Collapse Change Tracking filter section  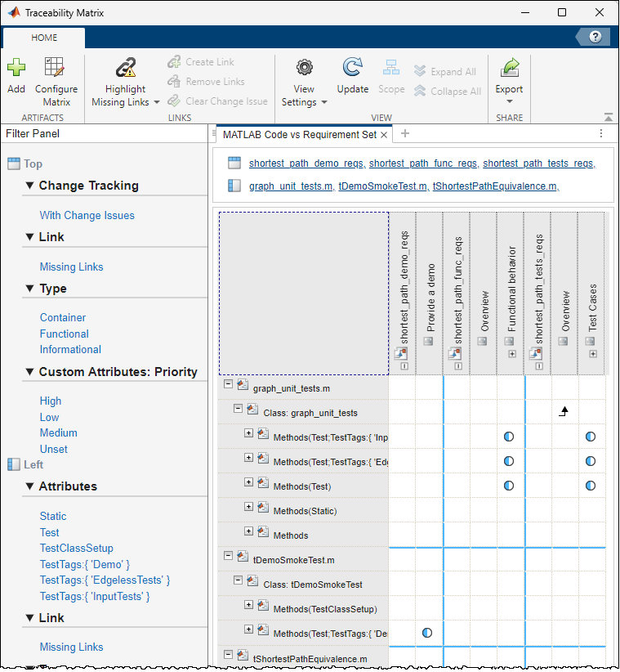coord(29,186)
